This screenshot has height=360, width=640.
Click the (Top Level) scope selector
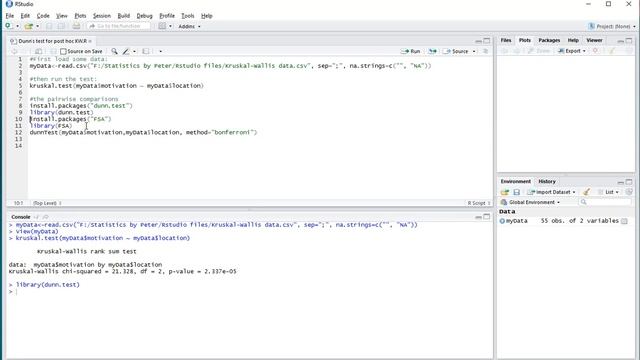pyautogui.click(x=47, y=203)
